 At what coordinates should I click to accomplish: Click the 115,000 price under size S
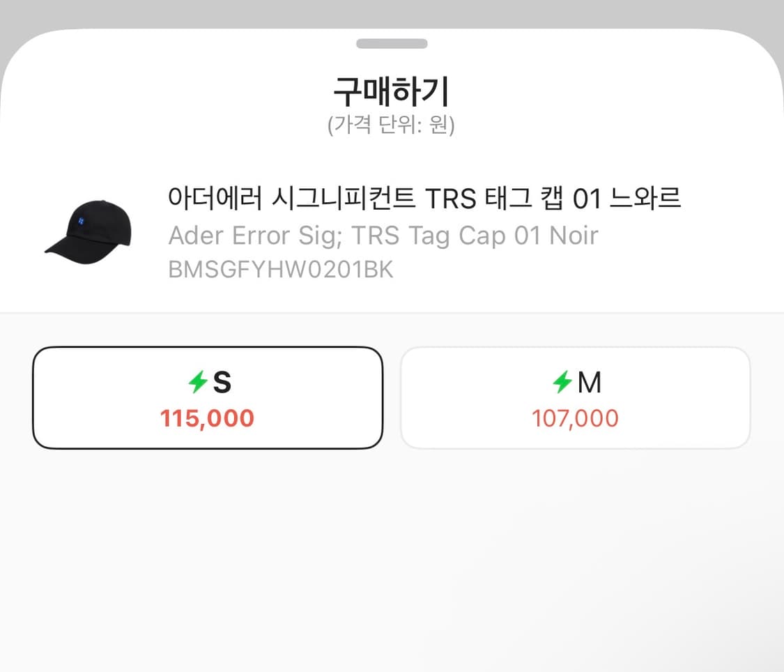tap(207, 418)
